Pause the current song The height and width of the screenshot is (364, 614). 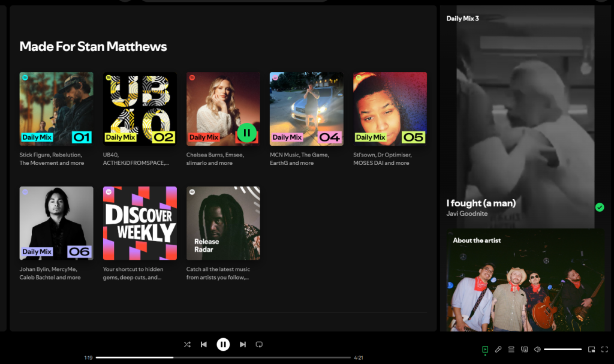(x=223, y=344)
